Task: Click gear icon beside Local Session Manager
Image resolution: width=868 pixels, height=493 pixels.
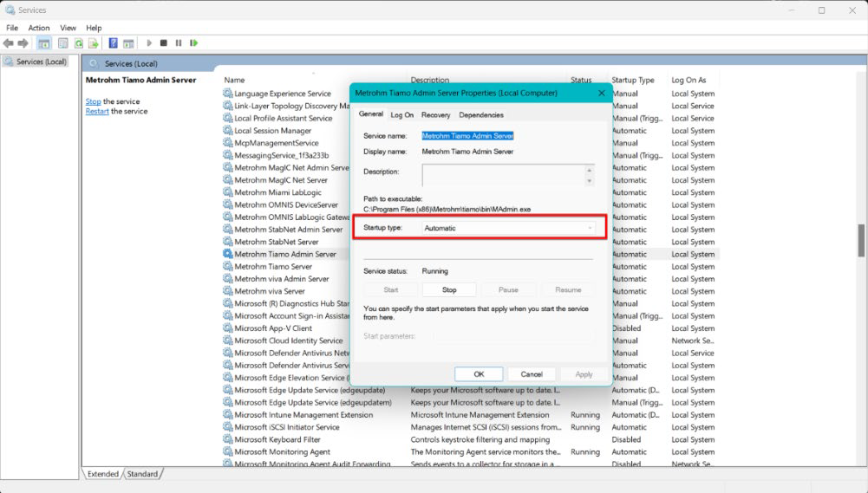Action: coord(227,130)
